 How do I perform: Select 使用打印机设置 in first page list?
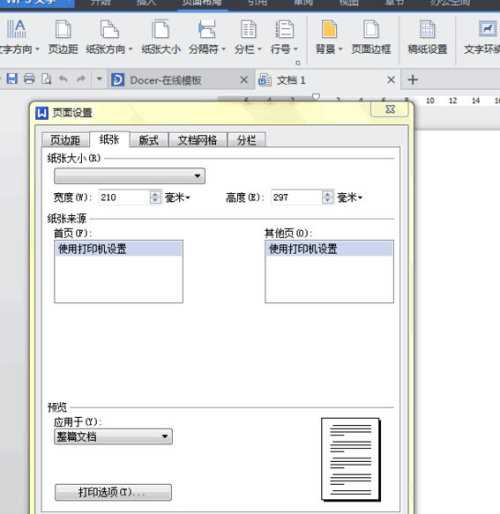click(119, 249)
